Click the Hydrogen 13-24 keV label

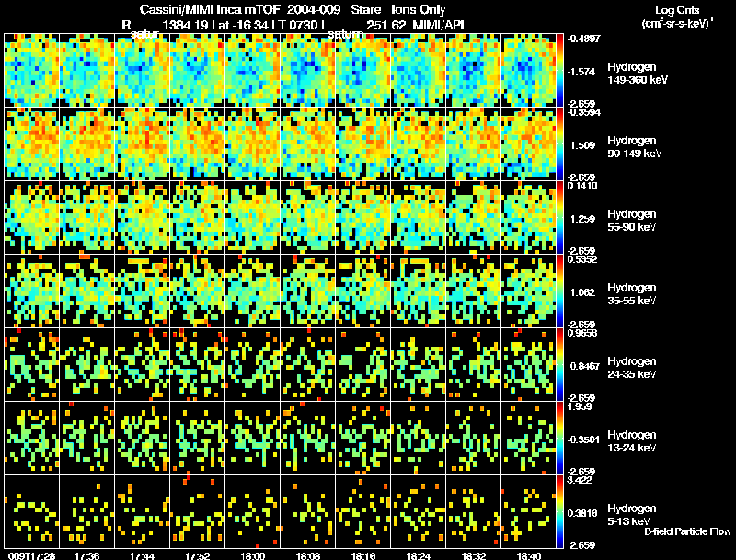(632, 441)
